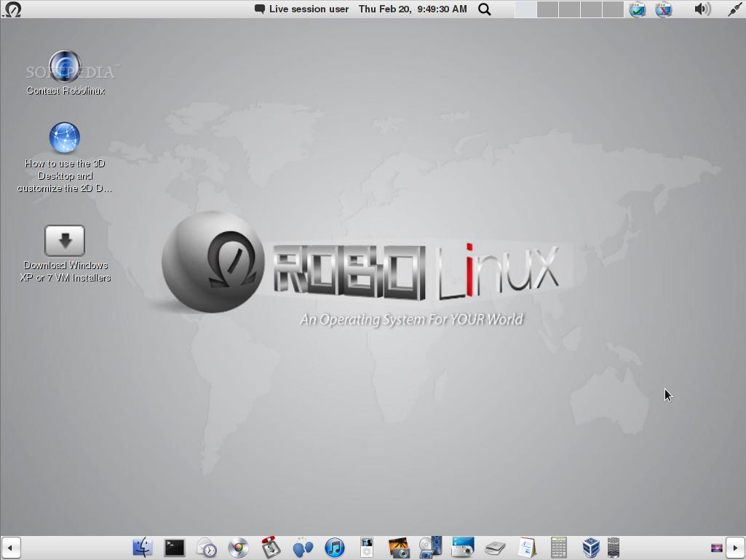Screen dimensions: 746x560
Task: Open How to use the 3D Desktop shortcut
Action: (65, 157)
